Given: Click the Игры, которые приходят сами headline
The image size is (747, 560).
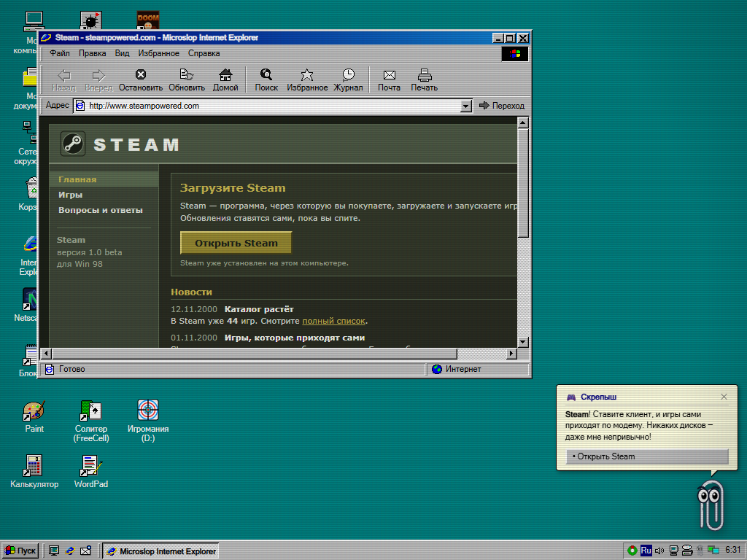Looking at the screenshot, I should pyautogui.click(x=295, y=338).
